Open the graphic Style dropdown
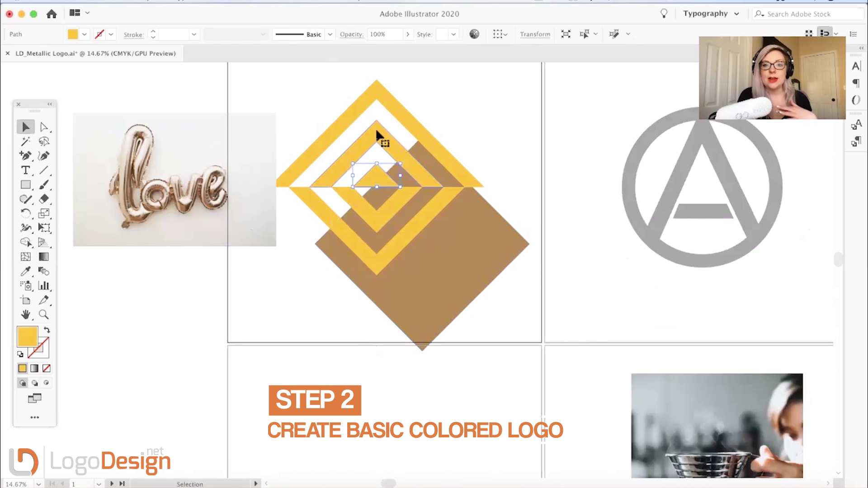The height and width of the screenshot is (488, 868). pyautogui.click(x=453, y=34)
